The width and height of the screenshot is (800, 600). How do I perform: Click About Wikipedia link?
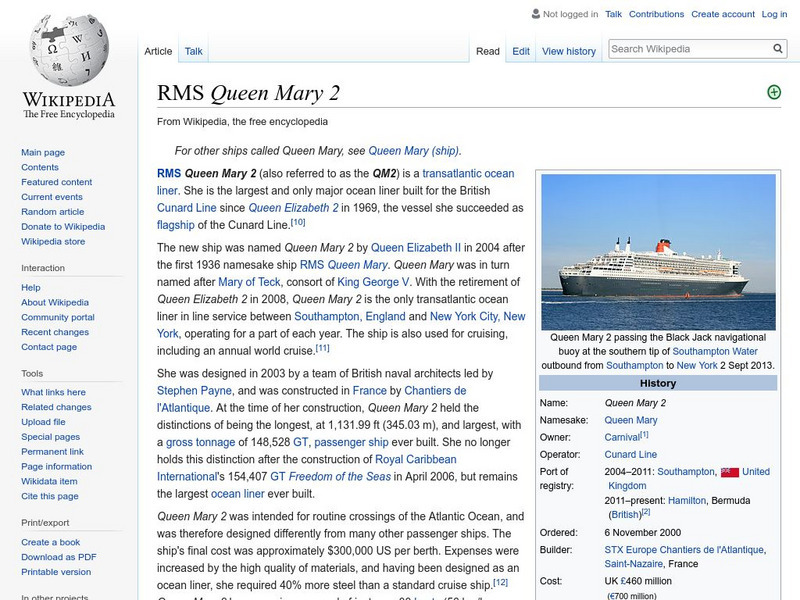point(55,302)
